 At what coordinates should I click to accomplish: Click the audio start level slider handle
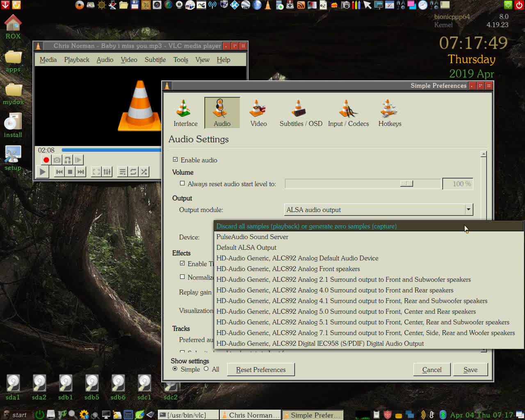pos(406,183)
